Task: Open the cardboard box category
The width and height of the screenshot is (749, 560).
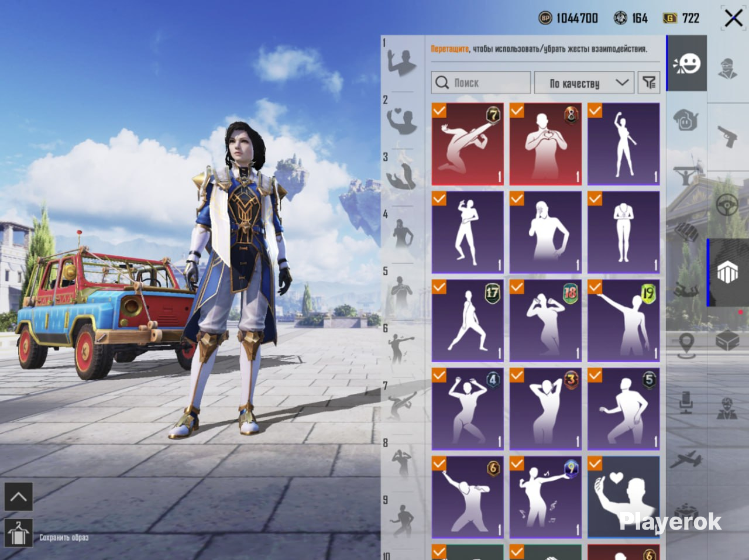Action: (x=727, y=339)
